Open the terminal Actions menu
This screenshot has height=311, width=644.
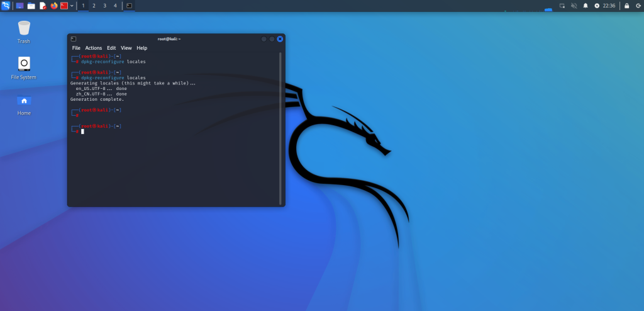[94, 48]
